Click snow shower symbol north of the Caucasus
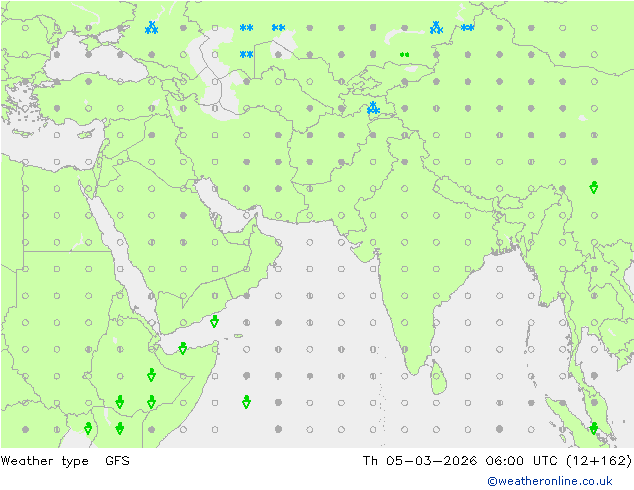Image resolution: width=634 pixels, height=490 pixels. (x=152, y=27)
